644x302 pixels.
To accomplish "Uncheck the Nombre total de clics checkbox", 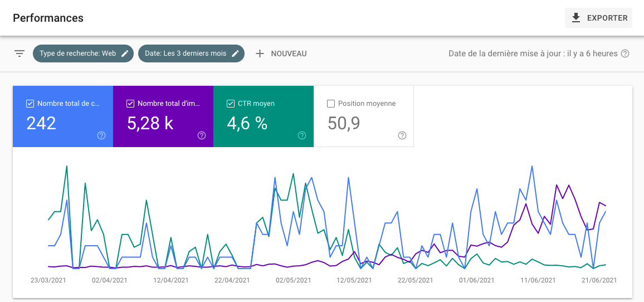I will pyautogui.click(x=30, y=104).
